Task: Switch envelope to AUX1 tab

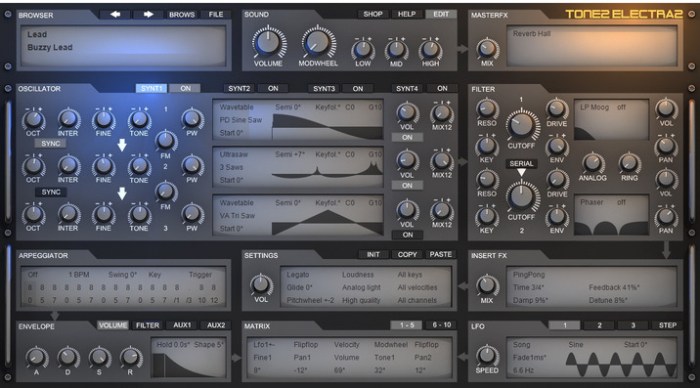Action: (x=182, y=325)
